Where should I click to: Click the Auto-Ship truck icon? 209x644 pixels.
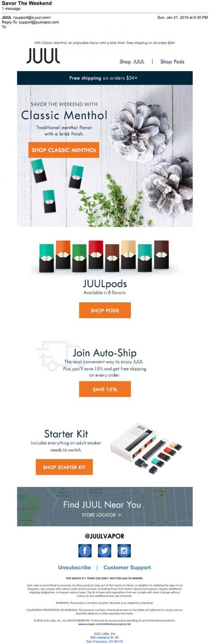click(54, 357)
